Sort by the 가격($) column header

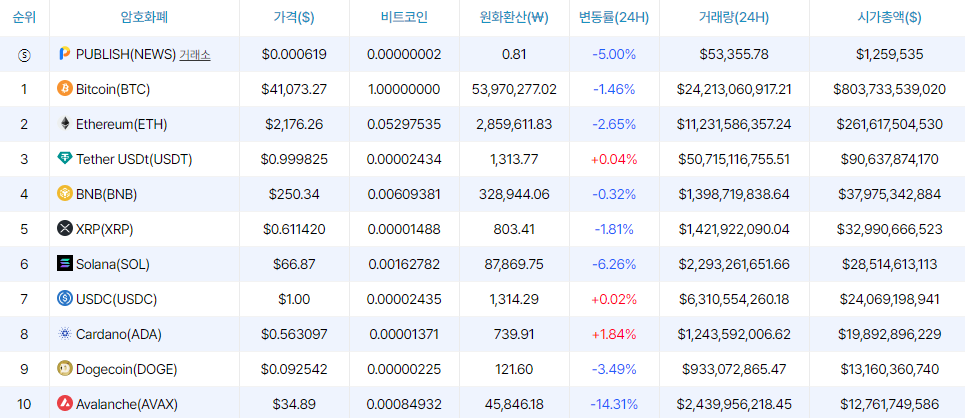pos(294,17)
